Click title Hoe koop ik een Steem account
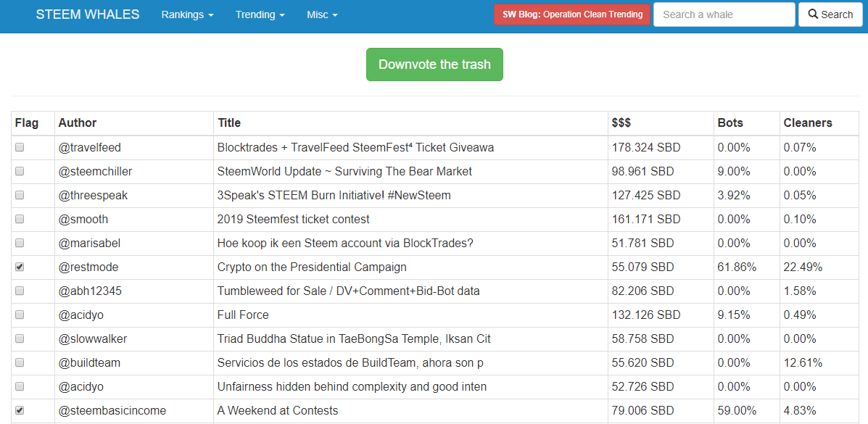868x424 pixels. [x=345, y=243]
